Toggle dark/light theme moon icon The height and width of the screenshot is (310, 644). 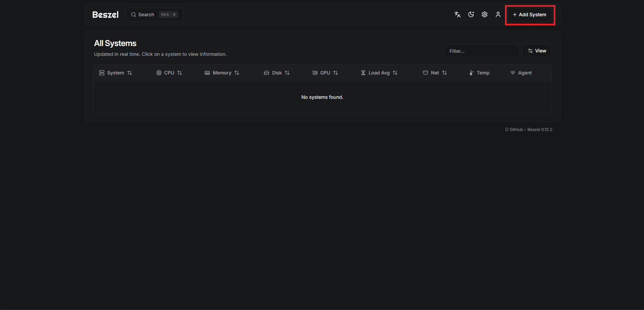click(x=471, y=15)
